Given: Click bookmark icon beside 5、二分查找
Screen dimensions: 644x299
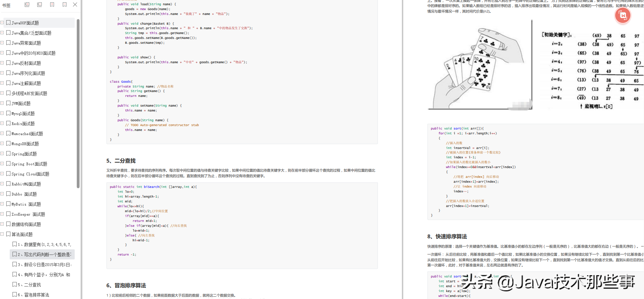Looking at the screenshot, I should coord(15,284).
